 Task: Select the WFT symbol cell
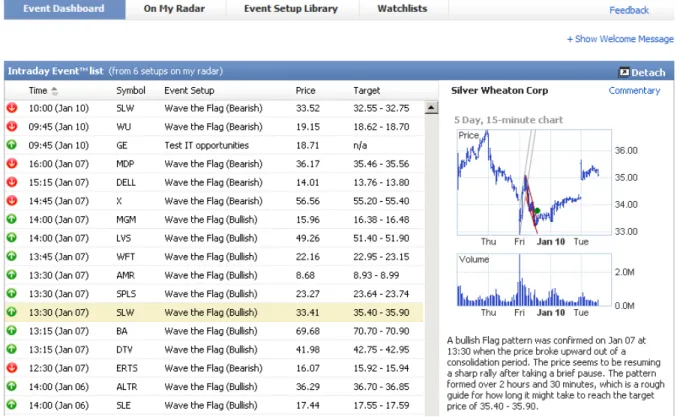click(x=125, y=256)
